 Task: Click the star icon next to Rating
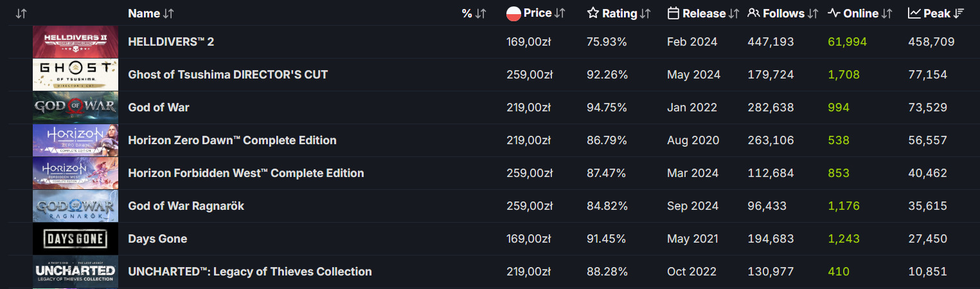coord(593,13)
